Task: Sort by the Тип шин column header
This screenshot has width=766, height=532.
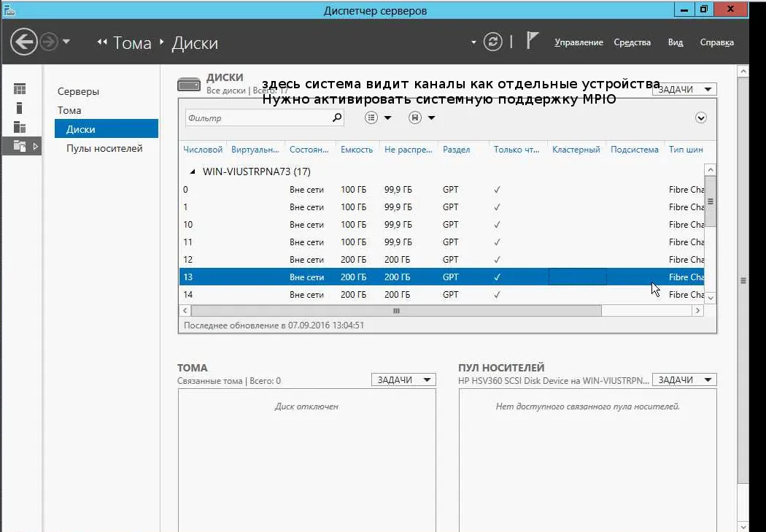Action: pos(686,150)
